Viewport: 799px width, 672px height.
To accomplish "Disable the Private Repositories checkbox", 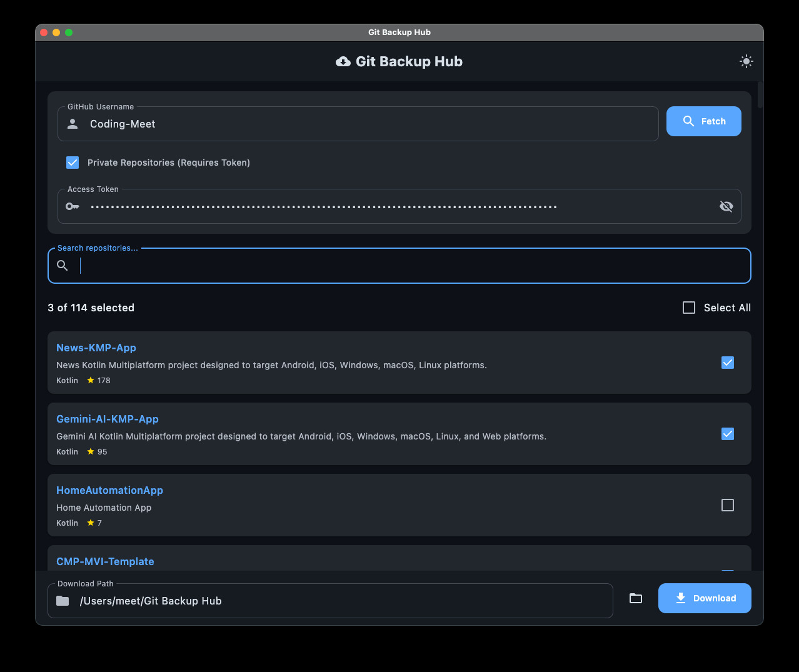I will [73, 163].
